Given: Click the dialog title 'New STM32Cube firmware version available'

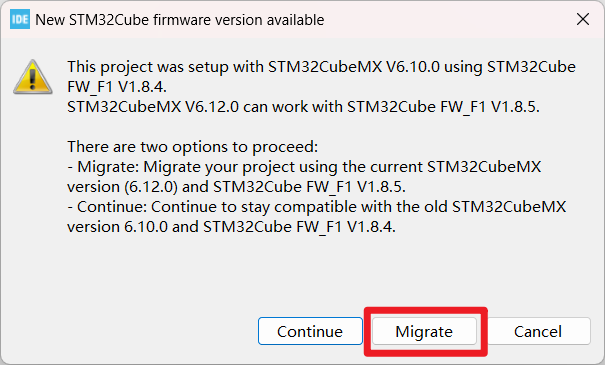Looking at the screenshot, I should pyautogui.click(x=180, y=20).
